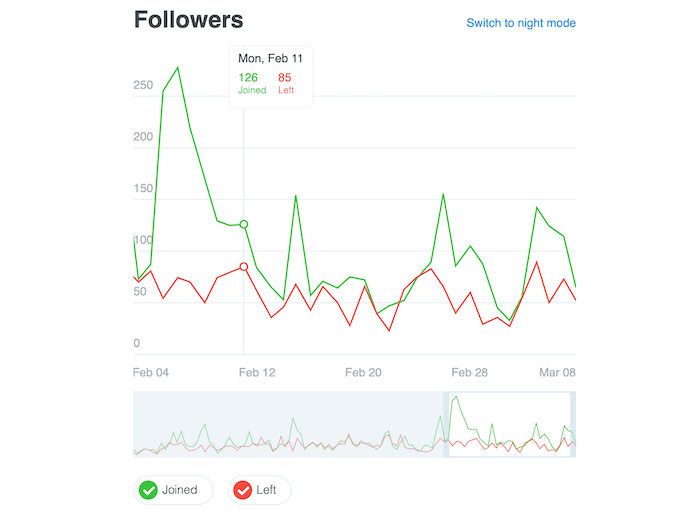Screen dimensions: 700x510
Task: Click the Mon, Feb 11 tooltip date
Action: click(x=269, y=58)
